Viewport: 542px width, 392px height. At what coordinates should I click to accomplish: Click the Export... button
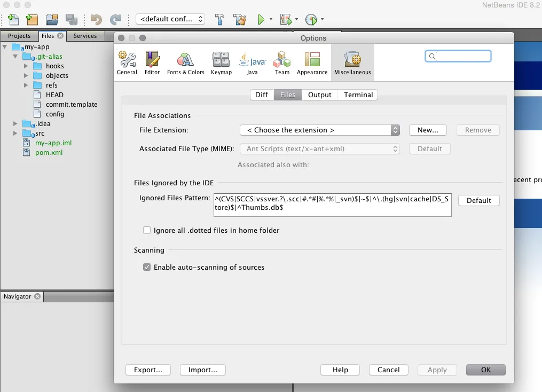[x=148, y=370]
